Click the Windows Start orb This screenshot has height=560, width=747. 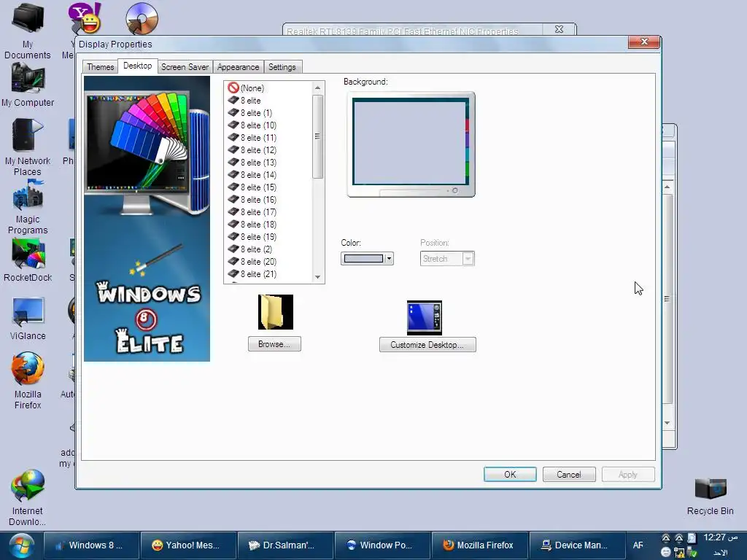21,545
